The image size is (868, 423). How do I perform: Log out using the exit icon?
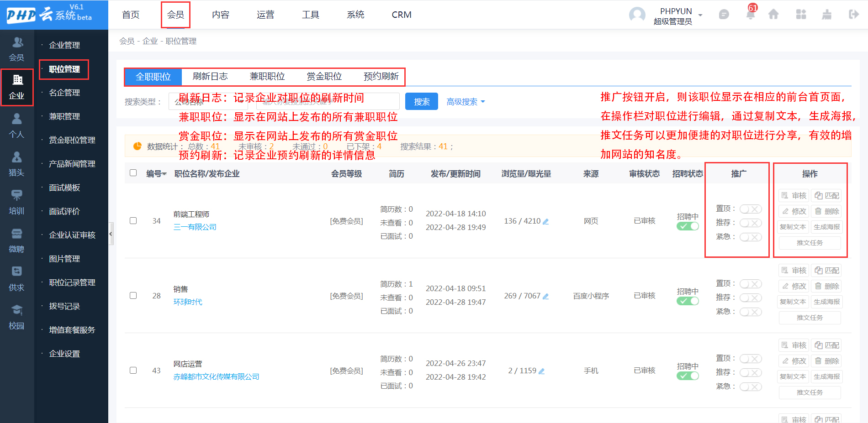point(853,15)
